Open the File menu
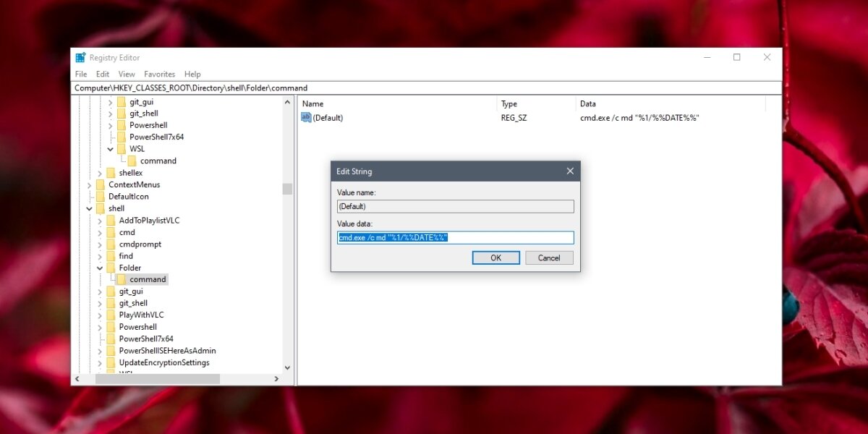Image resolution: width=868 pixels, height=434 pixels. pyautogui.click(x=81, y=74)
